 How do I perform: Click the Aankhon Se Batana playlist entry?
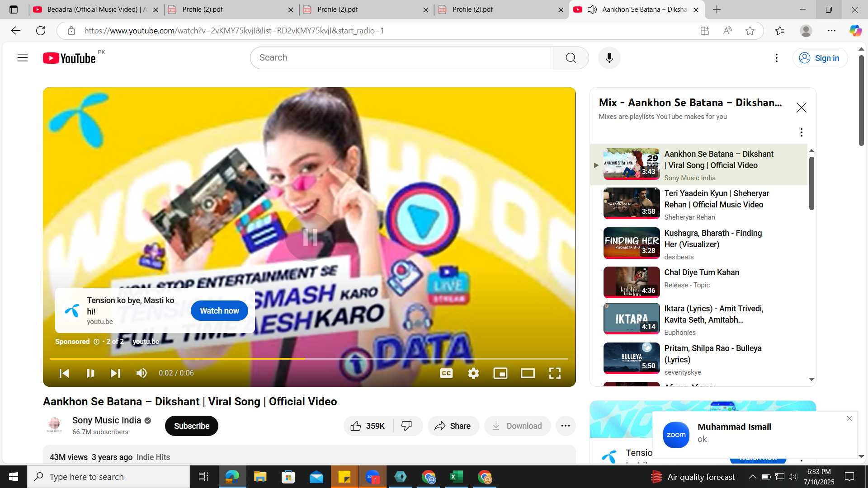click(x=698, y=165)
